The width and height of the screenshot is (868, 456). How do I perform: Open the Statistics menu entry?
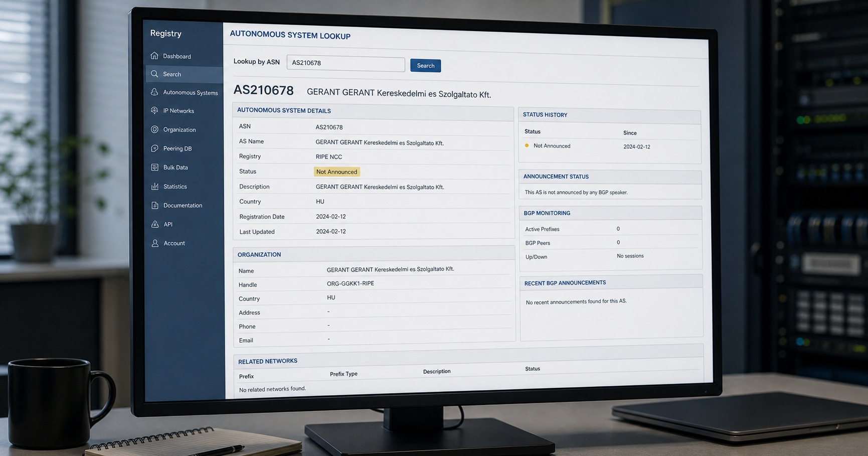(x=175, y=187)
